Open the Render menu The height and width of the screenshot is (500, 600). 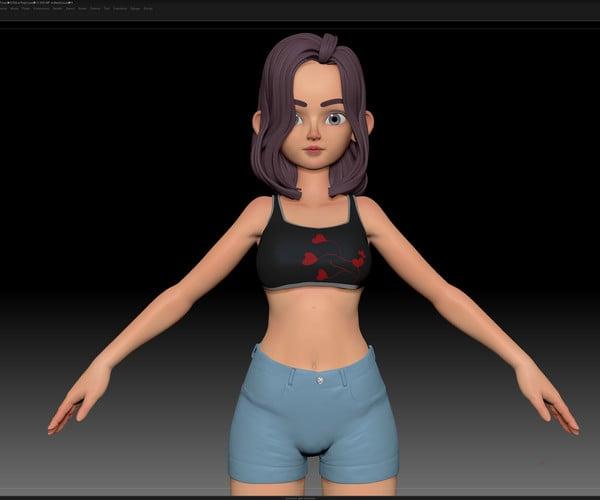pyautogui.click(x=57, y=8)
